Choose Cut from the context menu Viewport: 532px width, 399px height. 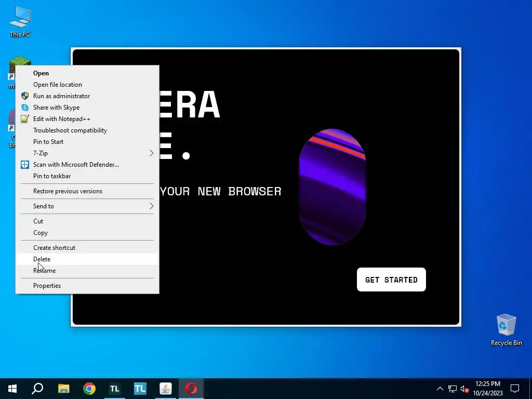tap(87, 221)
